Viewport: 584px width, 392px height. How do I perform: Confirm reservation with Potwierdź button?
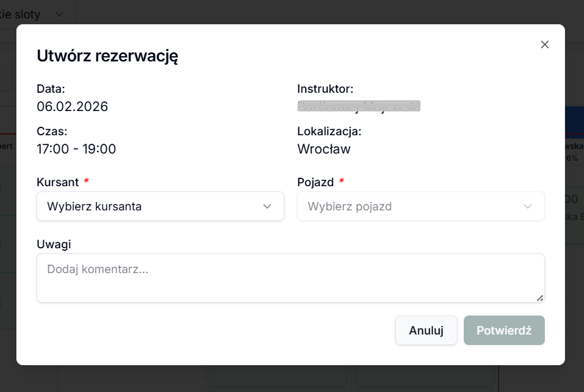pyautogui.click(x=504, y=331)
